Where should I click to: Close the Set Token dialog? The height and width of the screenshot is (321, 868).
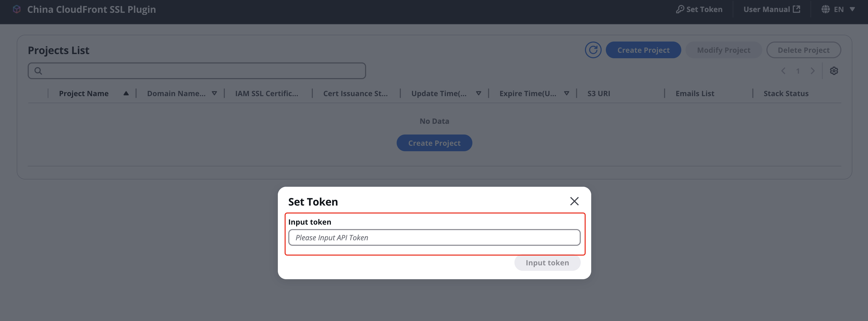tap(574, 201)
